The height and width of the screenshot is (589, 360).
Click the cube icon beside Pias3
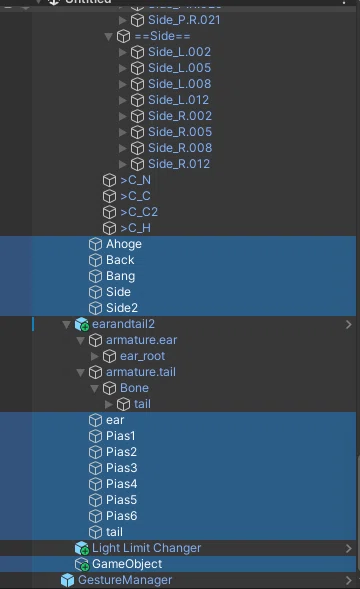(x=95, y=468)
